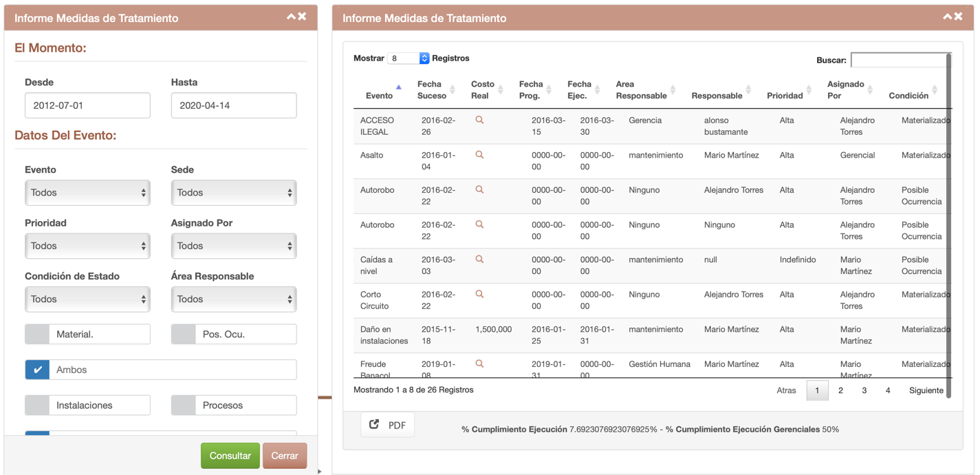Click the Buscar search input field
Viewport: 980px width, 475px height.
(898, 60)
